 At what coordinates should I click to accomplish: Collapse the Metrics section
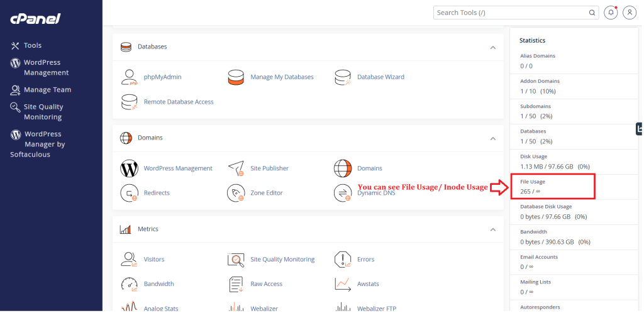point(493,229)
